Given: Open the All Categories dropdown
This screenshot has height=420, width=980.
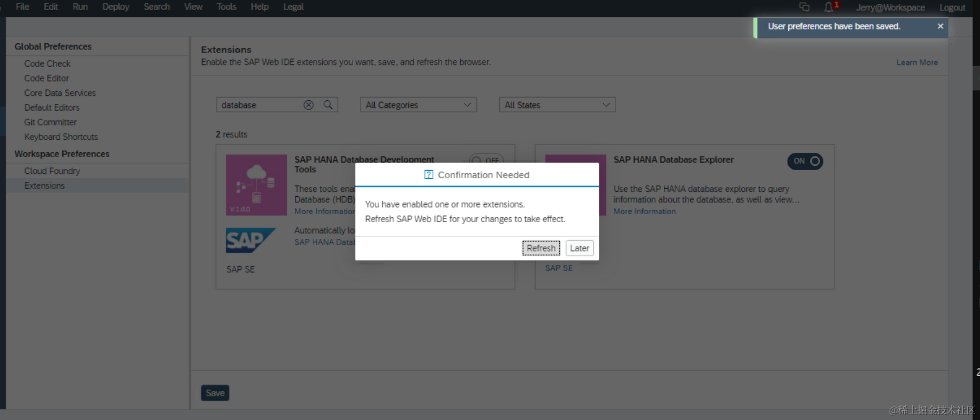Looking at the screenshot, I should coord(419,105).
